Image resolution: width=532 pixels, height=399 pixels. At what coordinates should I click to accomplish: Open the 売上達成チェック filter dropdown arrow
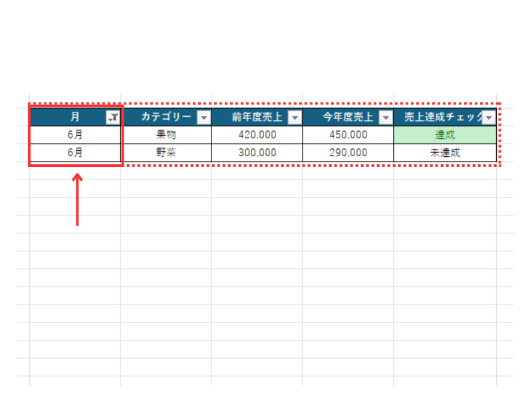(489, 118)
